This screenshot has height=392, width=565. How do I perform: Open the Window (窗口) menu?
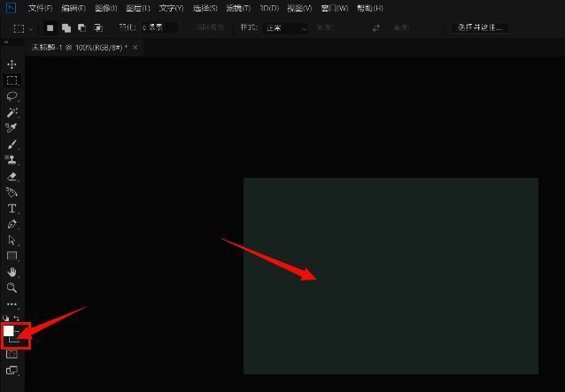click(335, 8)
